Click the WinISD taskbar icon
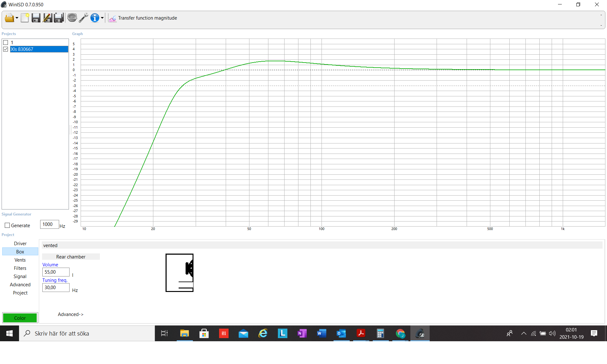The height and width of the screenshot is (364, 607). pyautogui.click(x=420, y=333)
